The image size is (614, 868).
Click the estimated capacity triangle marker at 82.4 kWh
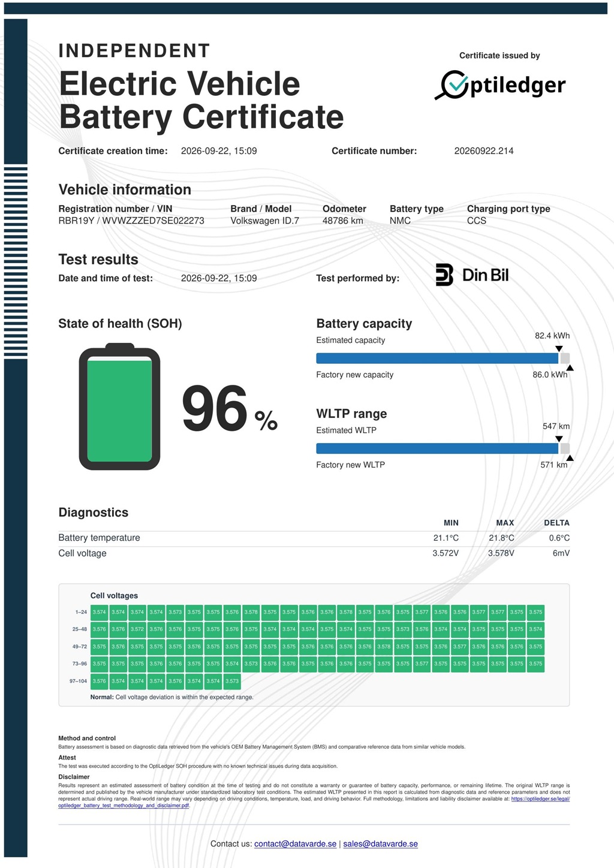click(x=559, y=348)
